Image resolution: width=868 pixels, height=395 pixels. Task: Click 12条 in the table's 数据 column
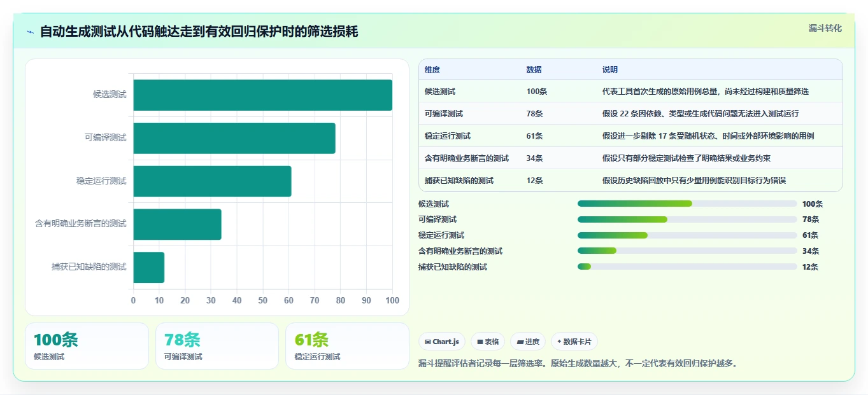coord(535,181)
